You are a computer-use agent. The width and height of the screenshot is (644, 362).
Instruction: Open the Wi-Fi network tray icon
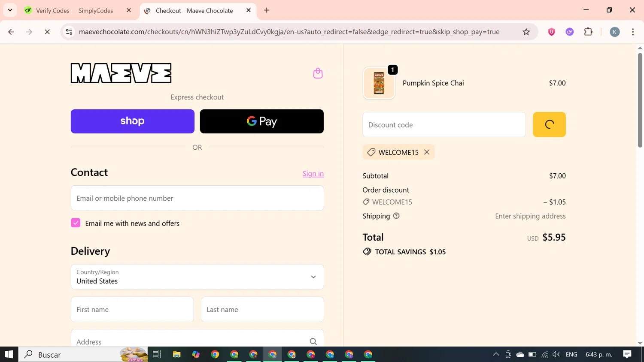pyautogui.click(x=544, y=354)
